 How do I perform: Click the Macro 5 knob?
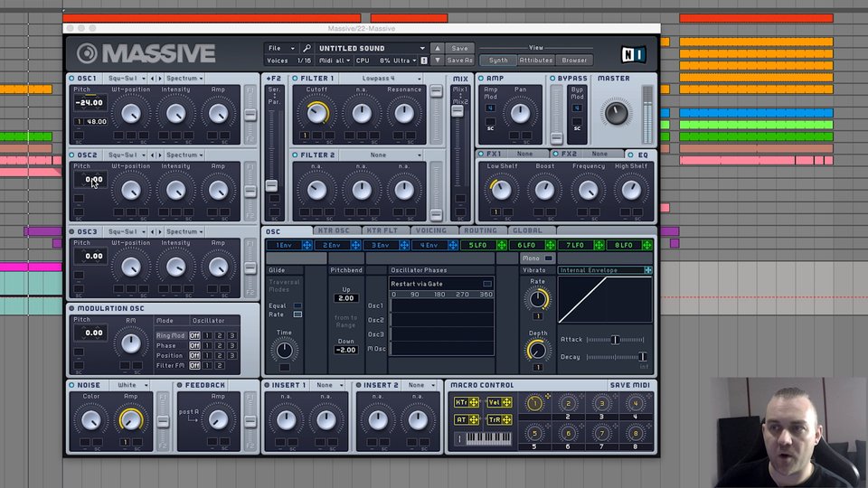534,433
